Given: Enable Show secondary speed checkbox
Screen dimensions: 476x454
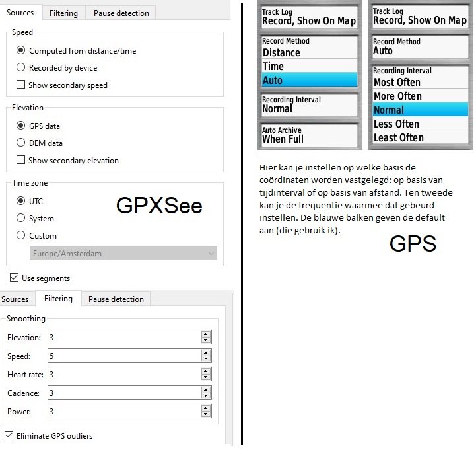Looking at the screenshot, I should point(21,85).
